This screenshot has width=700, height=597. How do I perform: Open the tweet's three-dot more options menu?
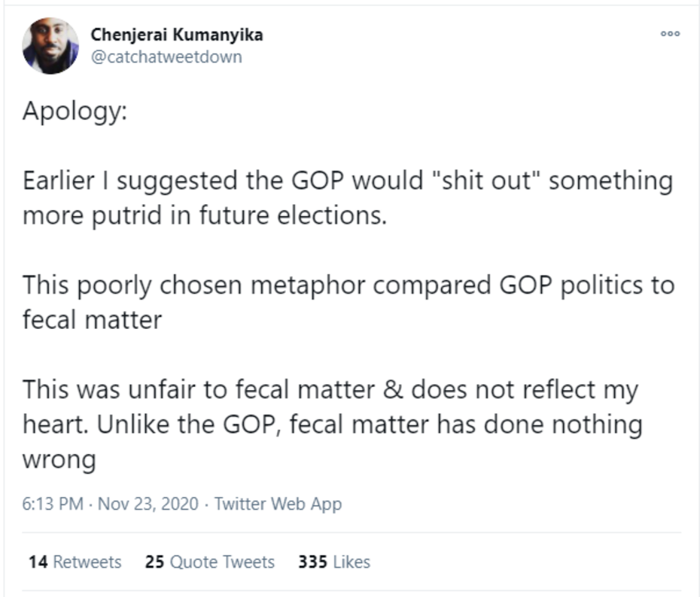pyautogui.click(x=670, y=34)
